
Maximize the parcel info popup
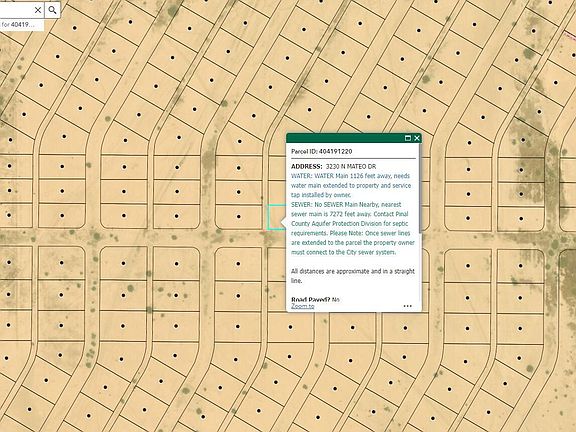(408, 138)
